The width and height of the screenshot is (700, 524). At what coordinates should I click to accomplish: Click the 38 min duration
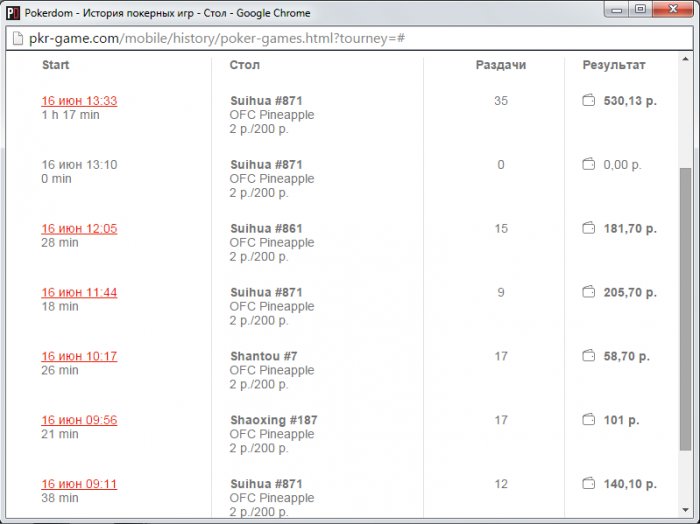[x=60, y=498]
